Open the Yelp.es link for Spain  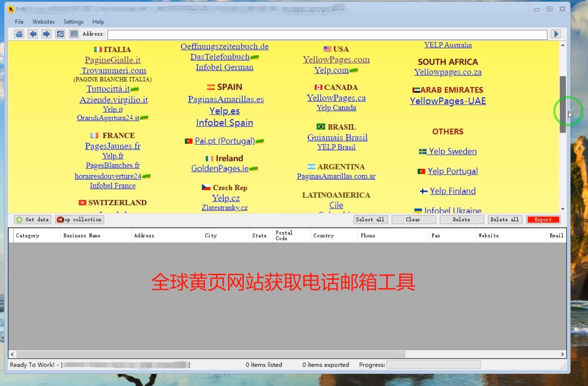224,111
